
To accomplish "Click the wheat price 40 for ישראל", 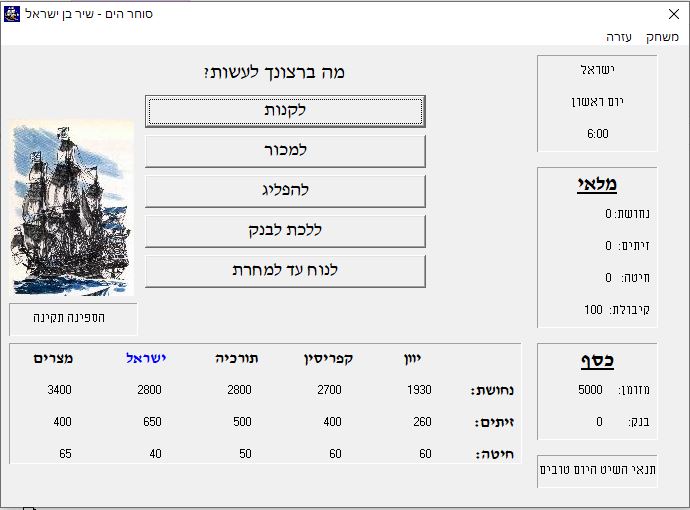I will point(155,454).
